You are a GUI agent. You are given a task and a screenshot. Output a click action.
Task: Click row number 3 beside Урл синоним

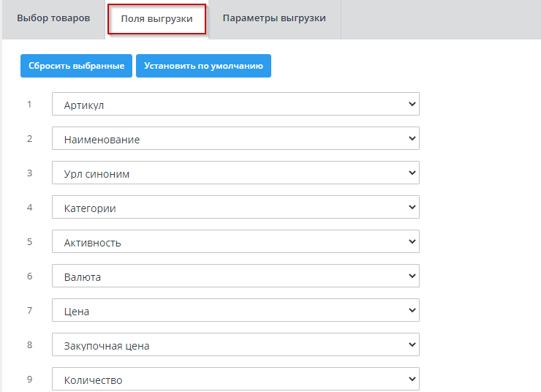tap(30, 173)
